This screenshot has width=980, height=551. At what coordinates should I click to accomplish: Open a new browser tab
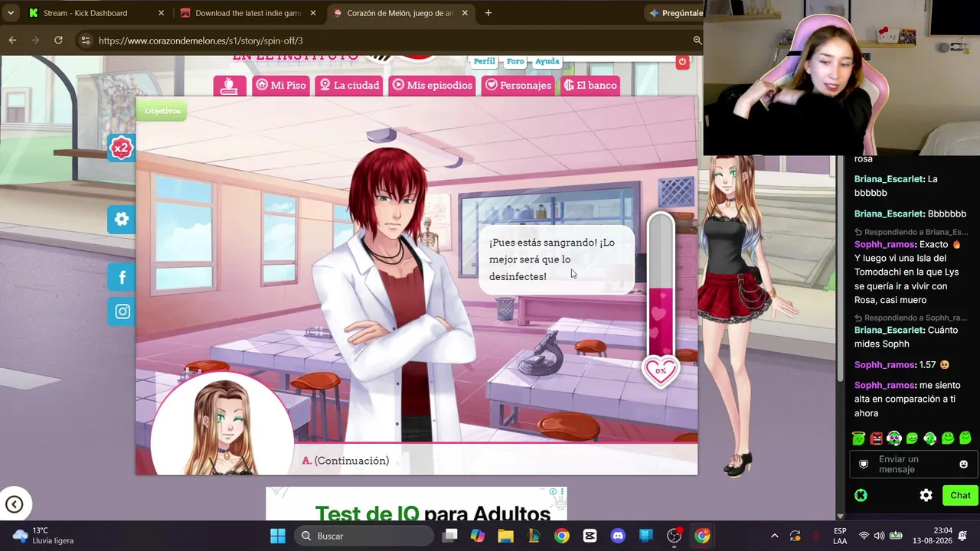[488, 13]
